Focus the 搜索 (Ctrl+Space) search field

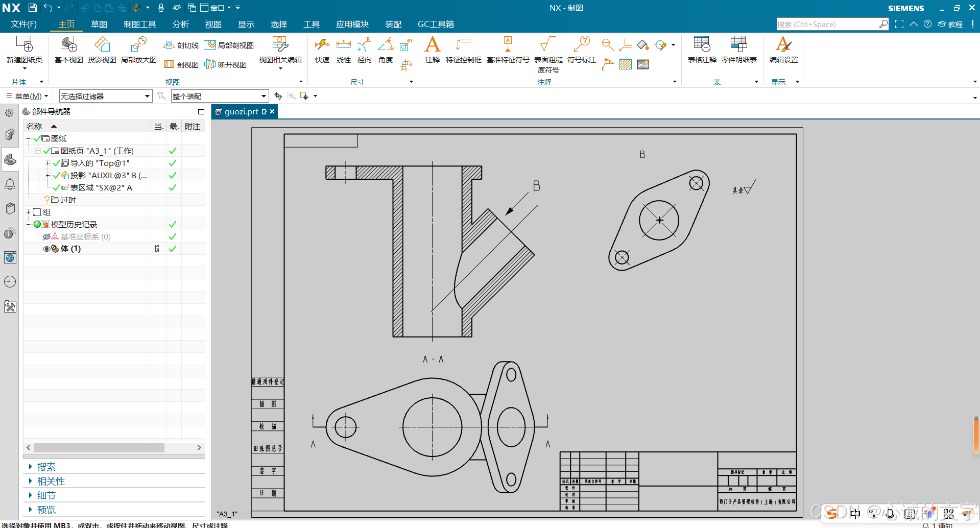coord(827,24)
